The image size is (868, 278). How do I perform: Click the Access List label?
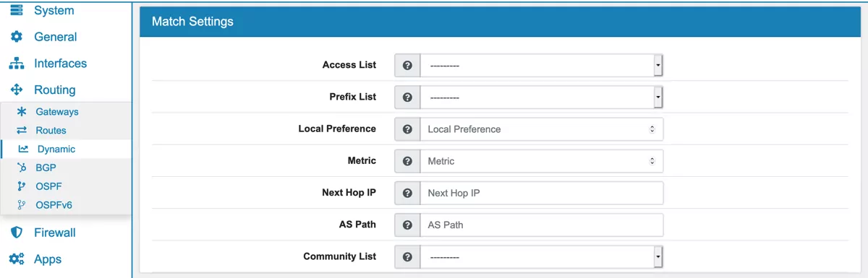click(349, 65)
